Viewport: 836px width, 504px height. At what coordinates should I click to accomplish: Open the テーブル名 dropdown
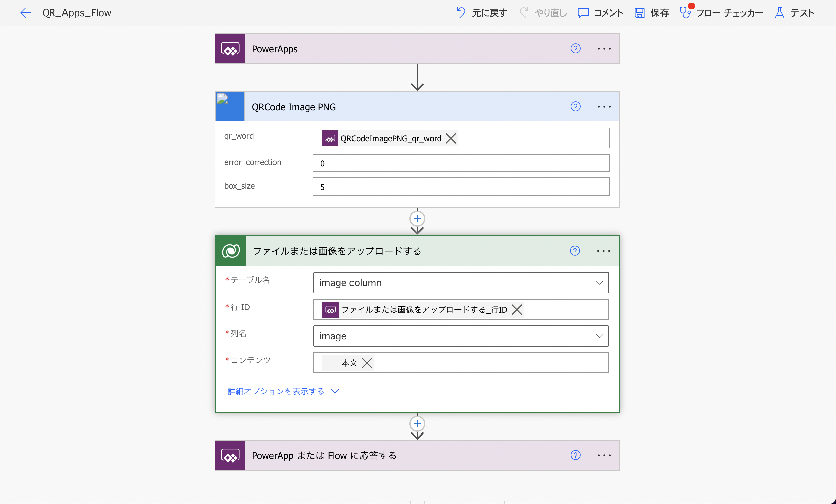(x=461, y=283)
